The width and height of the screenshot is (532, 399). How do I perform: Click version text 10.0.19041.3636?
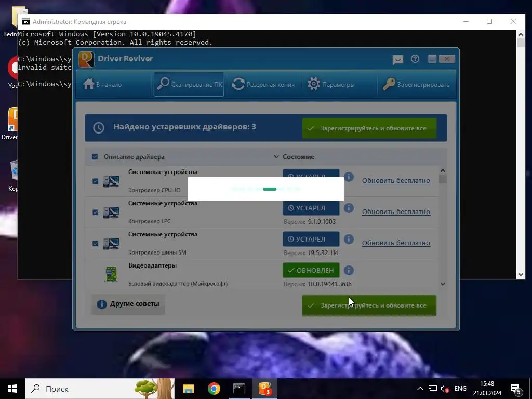pos(329,284)
